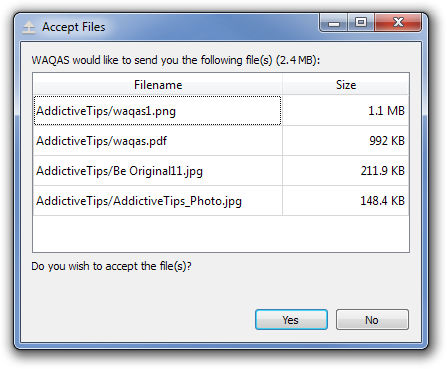This screenshot has width=447, height=369.
Task: Click the Size column header
Action: click(346, 85)
